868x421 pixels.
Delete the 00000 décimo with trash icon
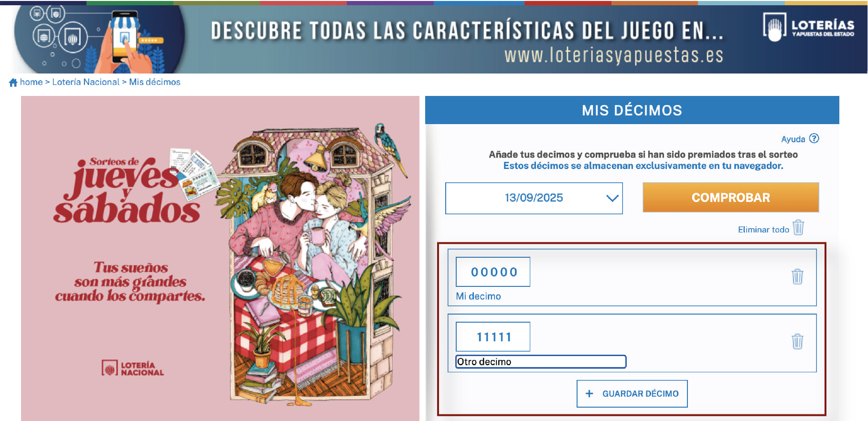click(x=797, y=276)
